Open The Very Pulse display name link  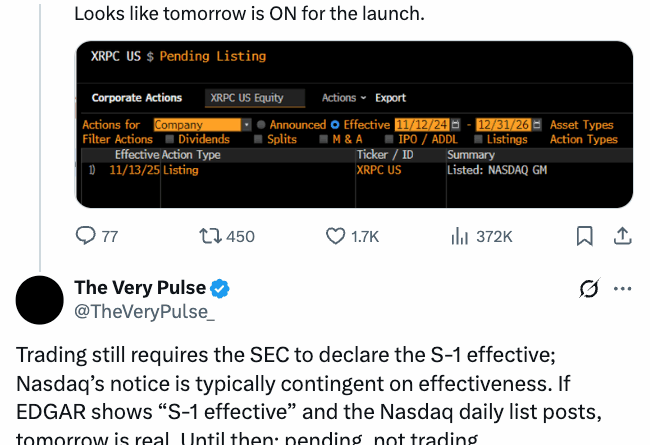click(140, 288)
